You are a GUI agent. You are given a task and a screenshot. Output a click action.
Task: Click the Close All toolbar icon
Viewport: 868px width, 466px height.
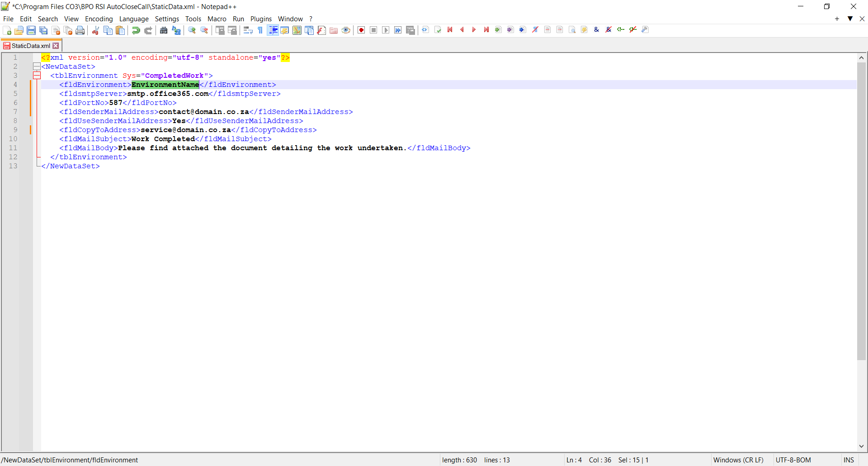tap(68, 30)
